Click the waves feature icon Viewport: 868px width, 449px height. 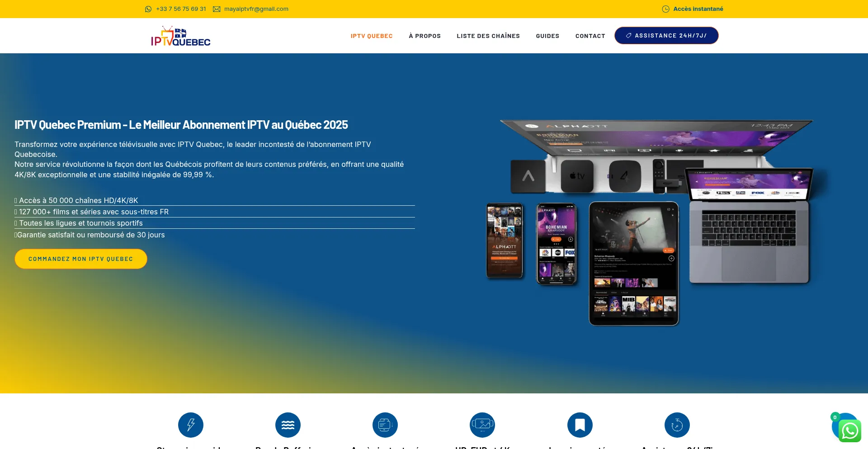click(x=288, y=425)
